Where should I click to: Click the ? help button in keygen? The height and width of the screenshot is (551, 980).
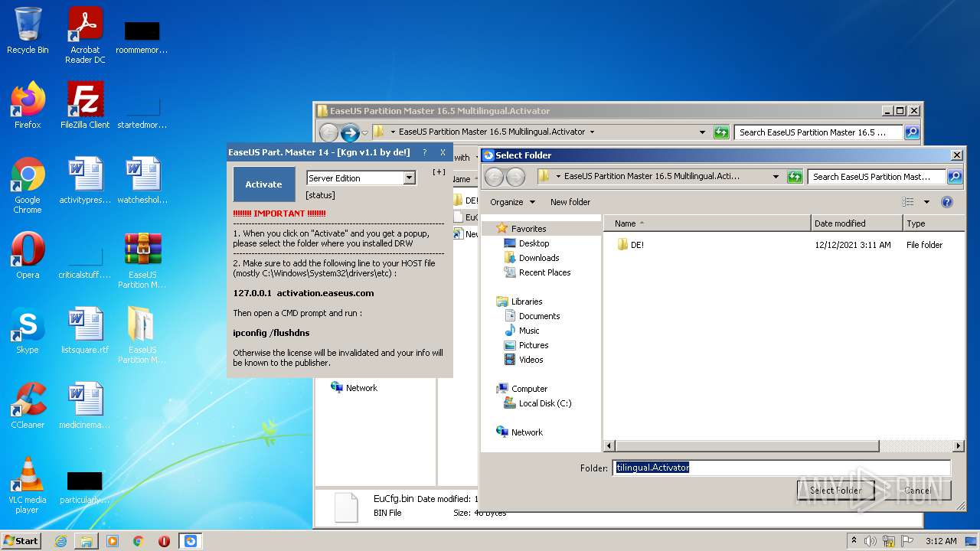pos(423,152)
